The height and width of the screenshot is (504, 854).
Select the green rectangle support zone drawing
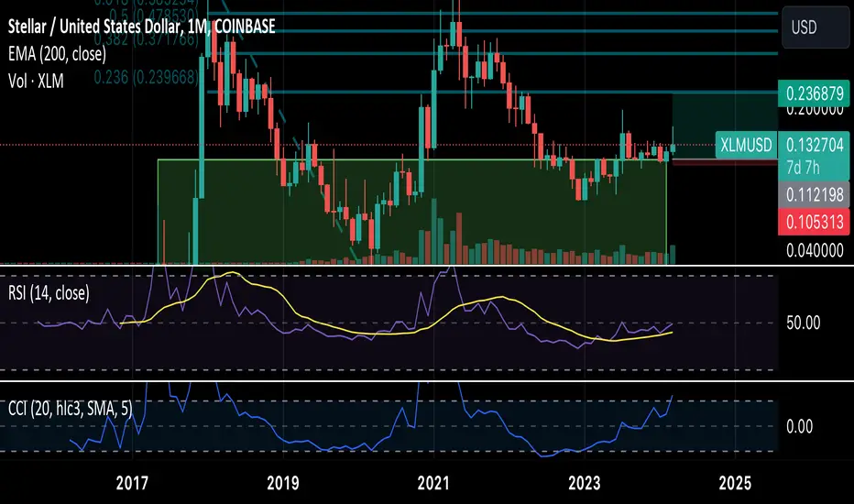pos(411,212)
